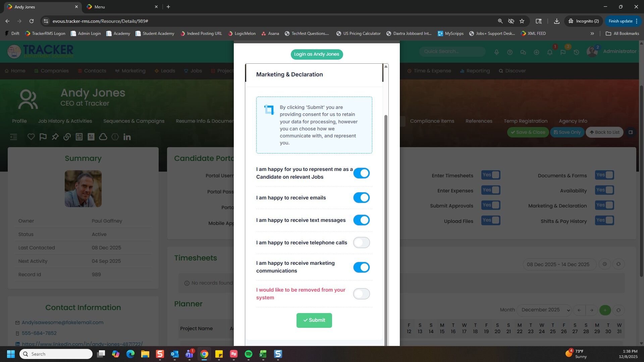
Task: Refresh the Planner with circular arrow icon
Action: pos(618,310)
